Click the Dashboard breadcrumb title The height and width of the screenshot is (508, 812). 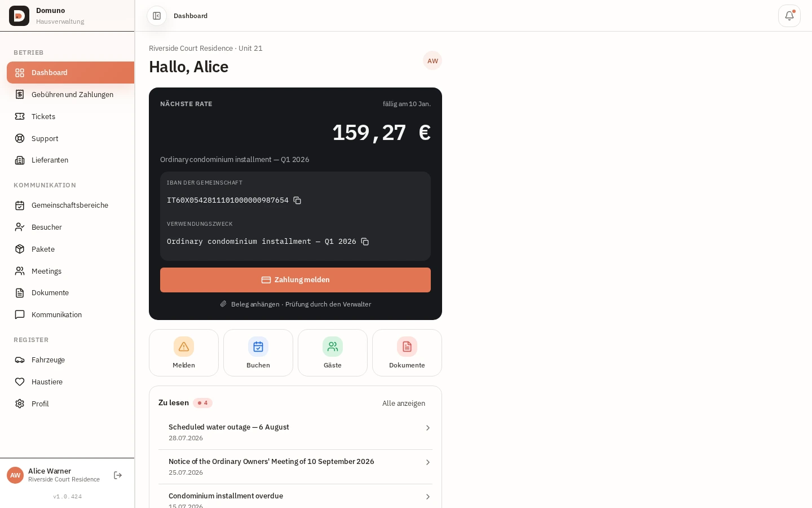191,16
